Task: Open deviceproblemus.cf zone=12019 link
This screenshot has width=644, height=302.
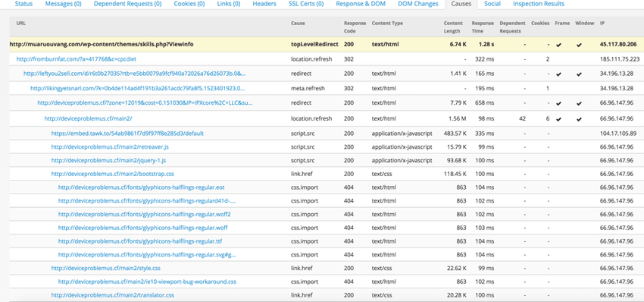Action: (x=145, y=104)
